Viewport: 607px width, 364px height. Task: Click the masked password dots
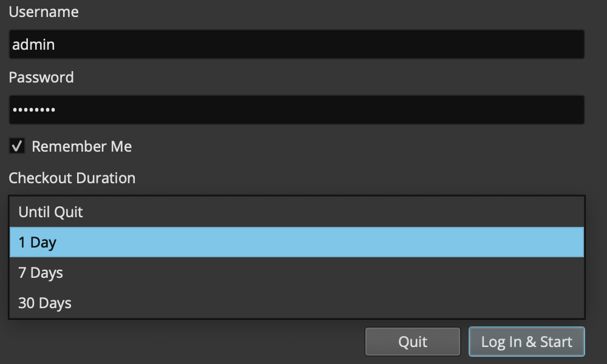click(34, 110)
